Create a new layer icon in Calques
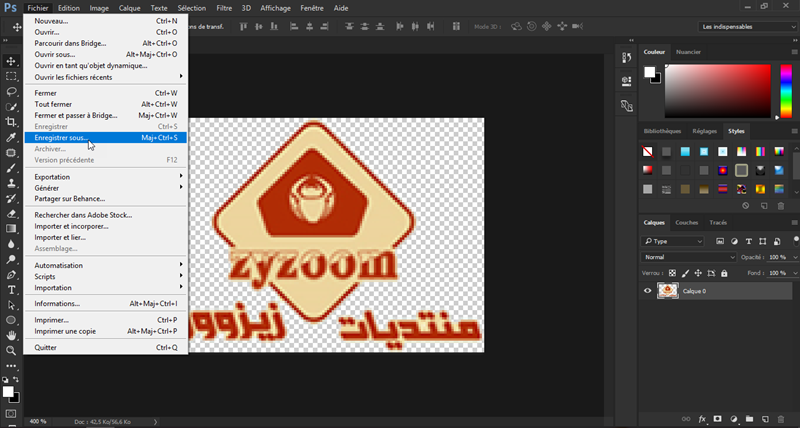800x428 pixels. [765, 419]
